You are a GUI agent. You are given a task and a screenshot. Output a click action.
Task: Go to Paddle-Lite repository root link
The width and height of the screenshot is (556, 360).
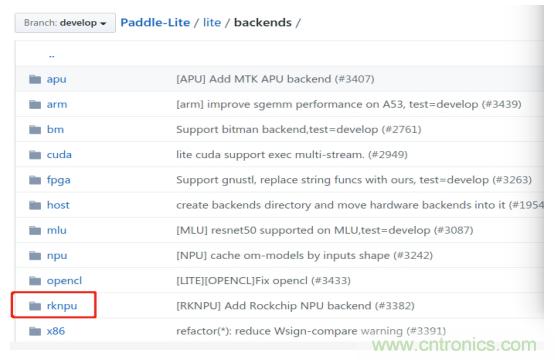click(x=155, y=22)
